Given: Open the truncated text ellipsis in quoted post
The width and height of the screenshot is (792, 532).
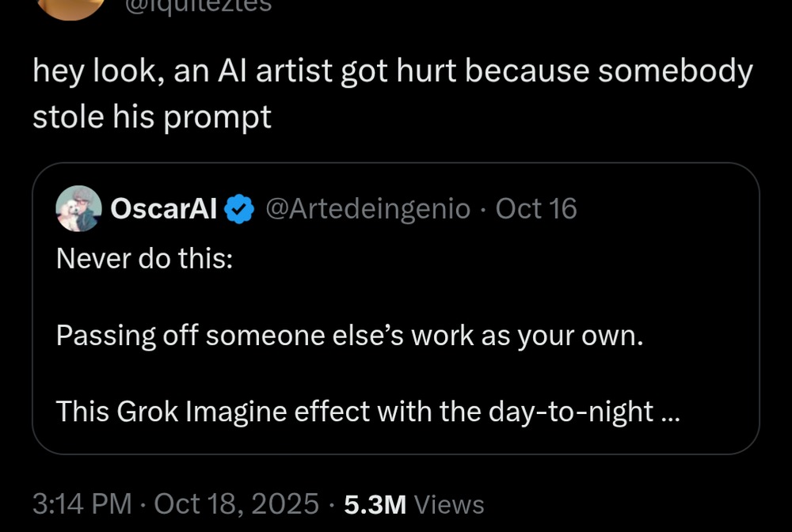Looking at the screenshot, I should click(668, 412).
